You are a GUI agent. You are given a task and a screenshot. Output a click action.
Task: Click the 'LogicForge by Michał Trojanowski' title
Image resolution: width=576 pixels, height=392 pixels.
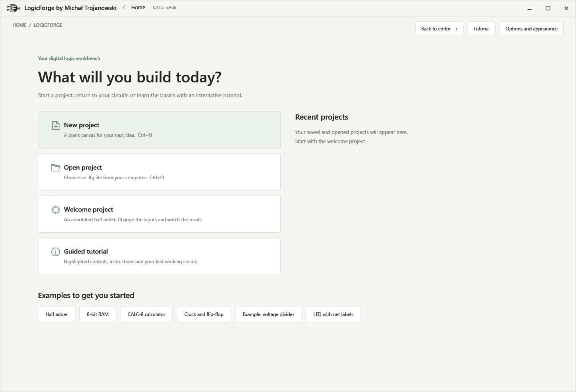tap(70, 8)
